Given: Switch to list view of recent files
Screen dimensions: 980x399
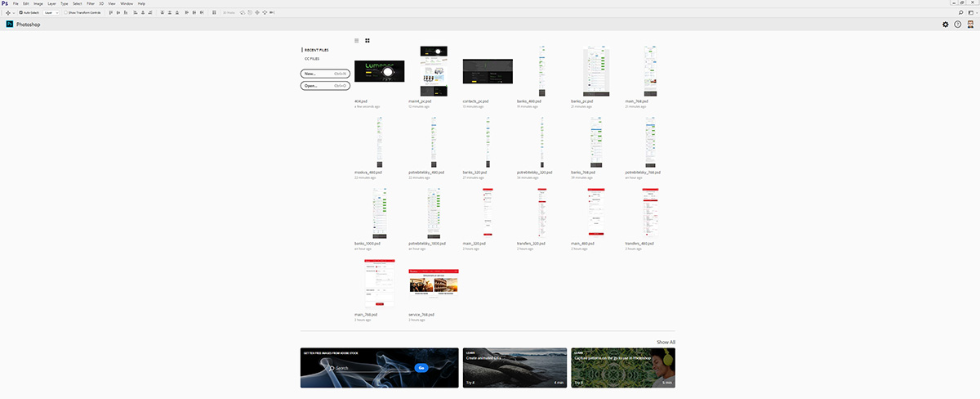Looking at the screenshot, I should pos(356,40).
